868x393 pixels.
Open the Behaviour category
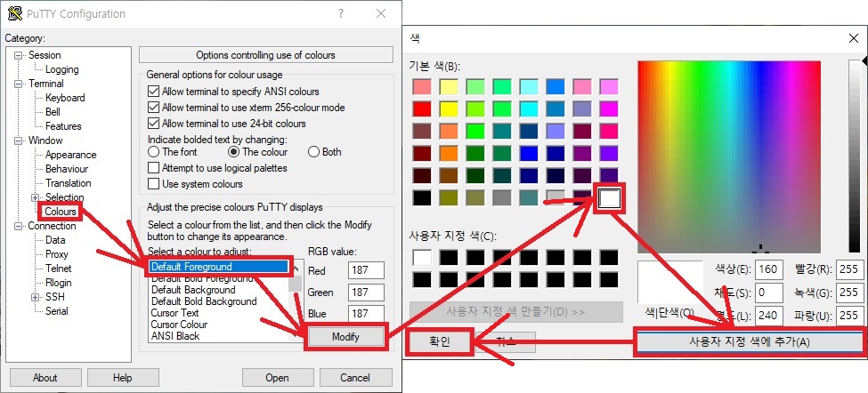point(67,169)
